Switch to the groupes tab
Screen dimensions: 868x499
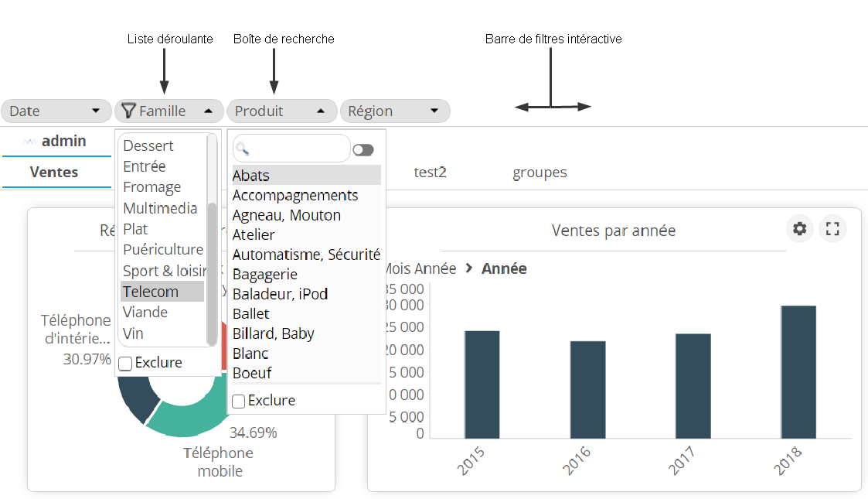[540, 173]
